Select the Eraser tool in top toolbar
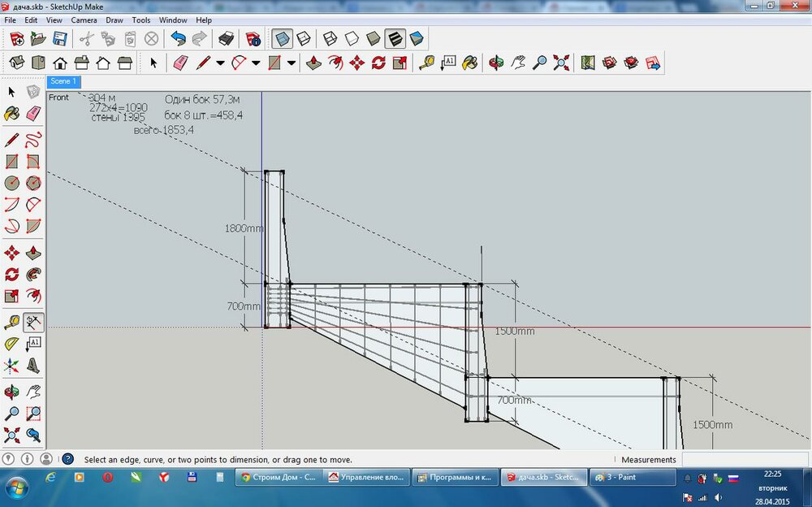812x507 pixels. (181, 63)
